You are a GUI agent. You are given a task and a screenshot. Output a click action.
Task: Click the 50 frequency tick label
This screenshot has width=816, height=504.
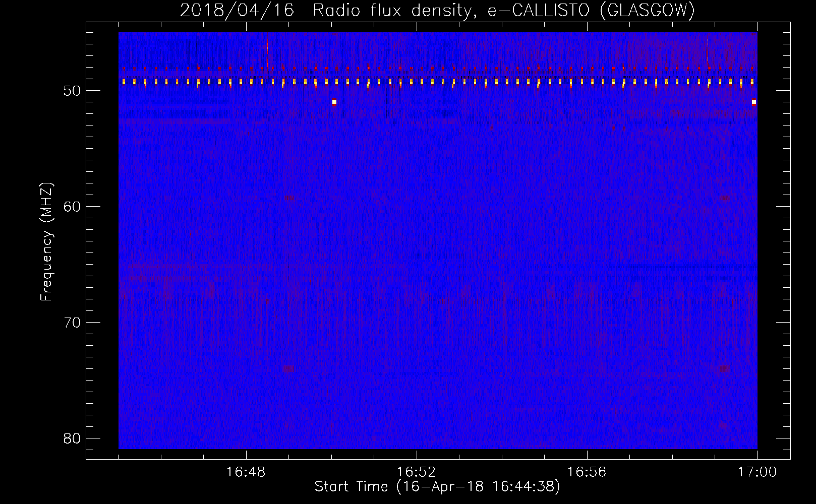click(72, 91)
